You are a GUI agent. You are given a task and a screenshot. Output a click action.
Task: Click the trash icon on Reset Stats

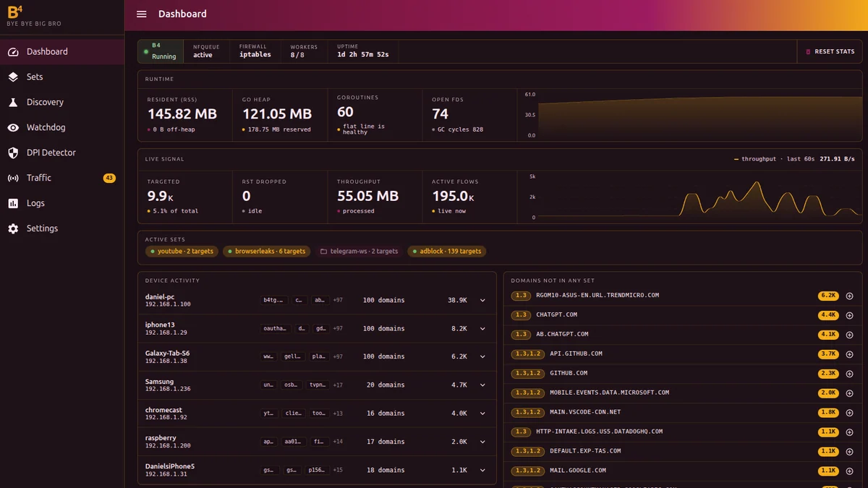(x=809, y=52)
